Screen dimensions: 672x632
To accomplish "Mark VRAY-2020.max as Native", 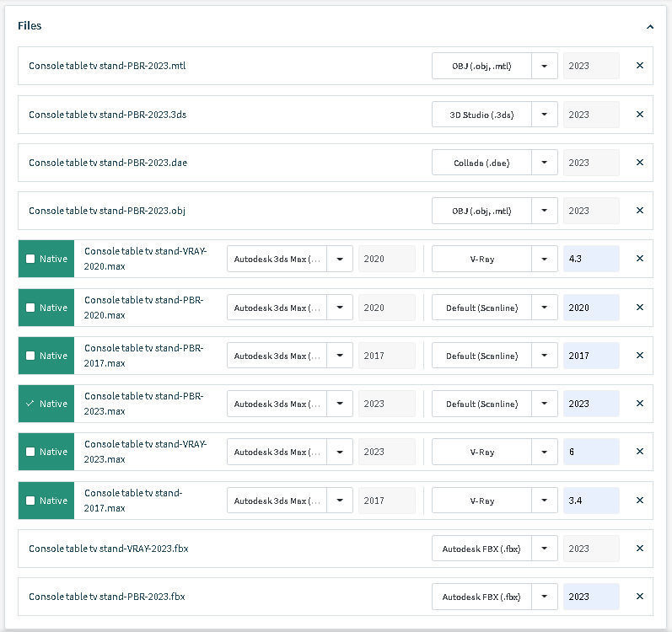I will (30, 259).
